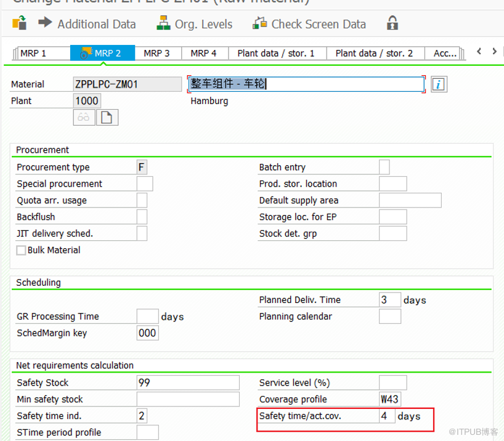Viewport: 504px width, 441px height.
Task: Click the Prod. stor. location field
Action: point(392,184)
